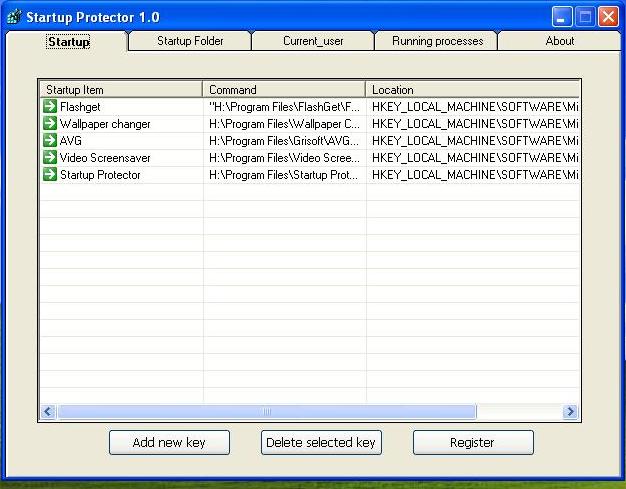Screen dimensions: 626x489
Task: Click the green arrow icon beside Flashget
Action: pos(50,106)
